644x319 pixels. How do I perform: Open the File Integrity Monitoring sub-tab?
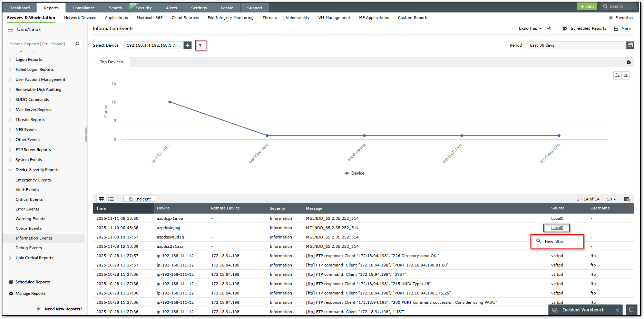pos(231,18)
